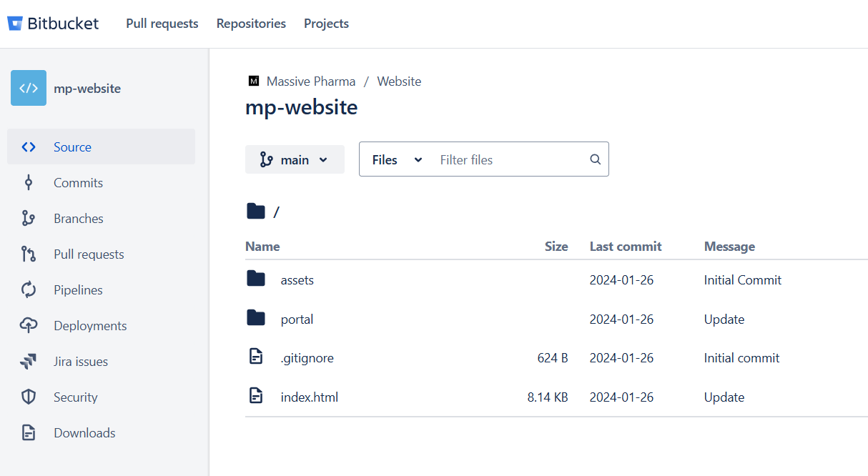Image resolution: width=868 pixels, height=476 pixels.
Task: Open the index.html file
Action: pos(309,397)
